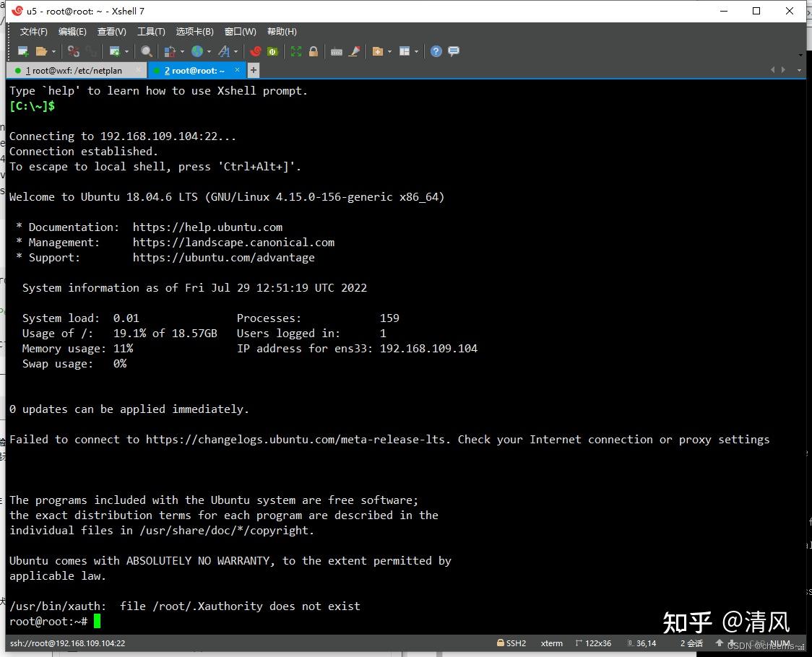
Task: Click the terminal cursor at root@root:~# prompt
Action: tap(97, 622)
